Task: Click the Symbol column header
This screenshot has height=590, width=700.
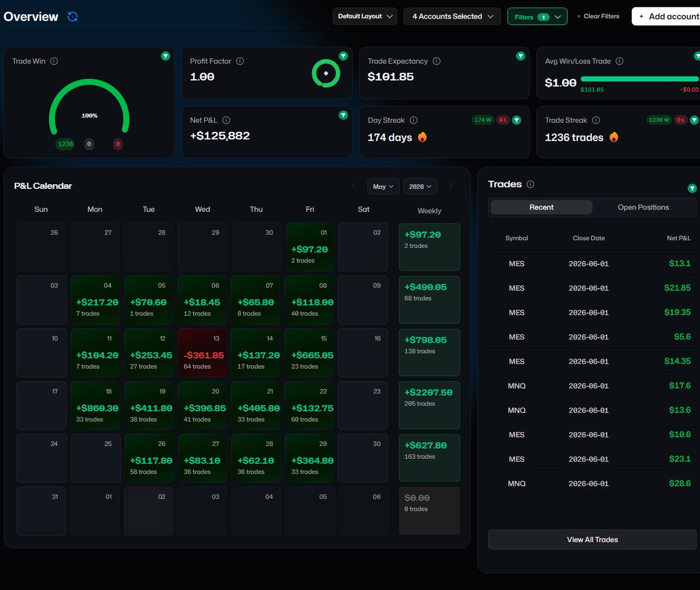Action: click(x=517, y=238)
